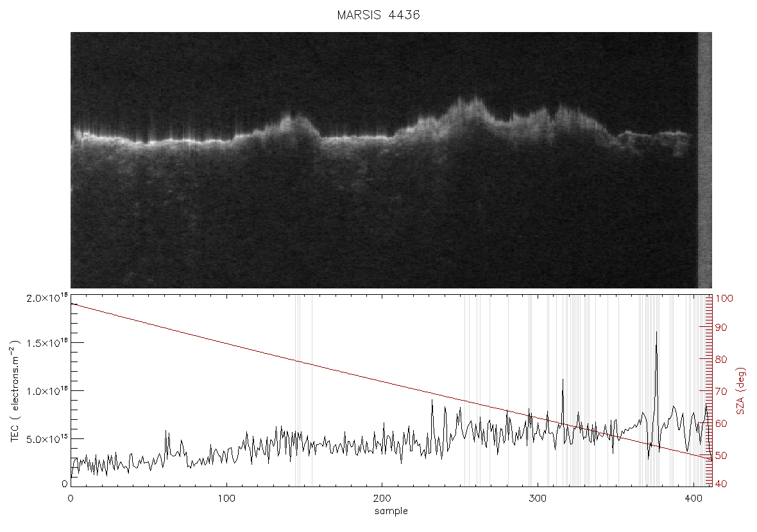The height and width of the screenshot is (532, 757).
Task: Click the 0 tick label on the sample axis
Action: pos(71,498)
